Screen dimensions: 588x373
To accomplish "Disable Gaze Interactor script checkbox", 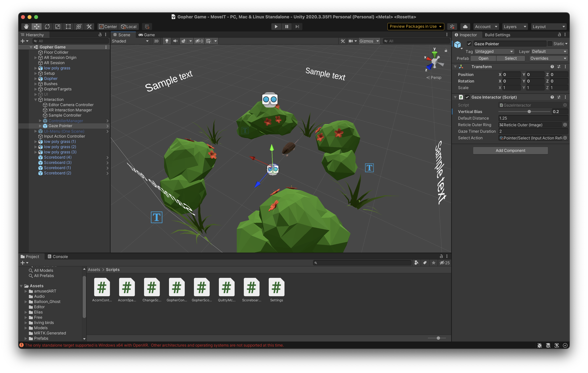I will (467, 97).
